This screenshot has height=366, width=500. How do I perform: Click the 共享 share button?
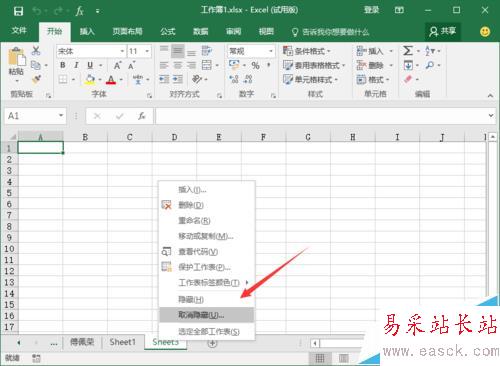[x=443, y=32]
